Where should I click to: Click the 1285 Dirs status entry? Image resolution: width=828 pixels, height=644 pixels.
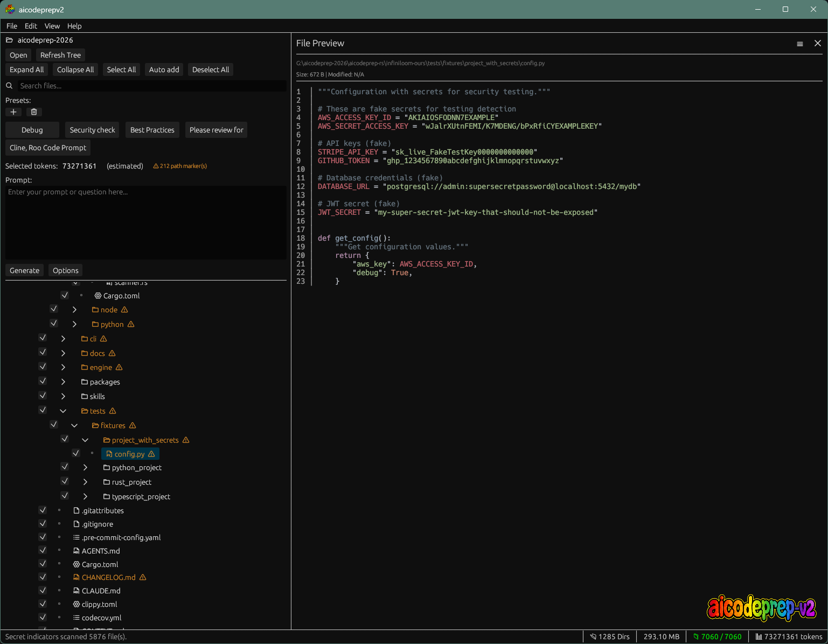(x=610, y=636)
